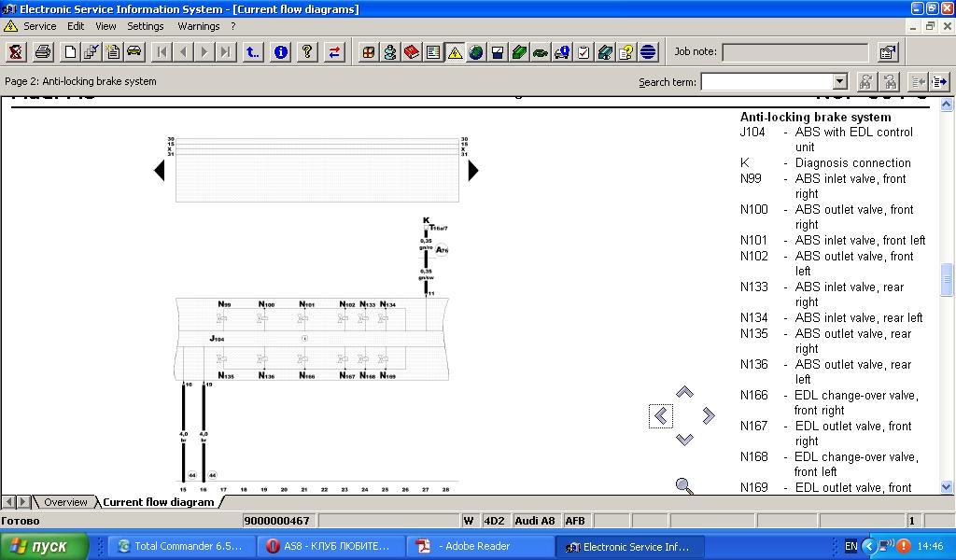Click the navigation pad left arrow
This screenshot has width=956, height=560.
661,416
